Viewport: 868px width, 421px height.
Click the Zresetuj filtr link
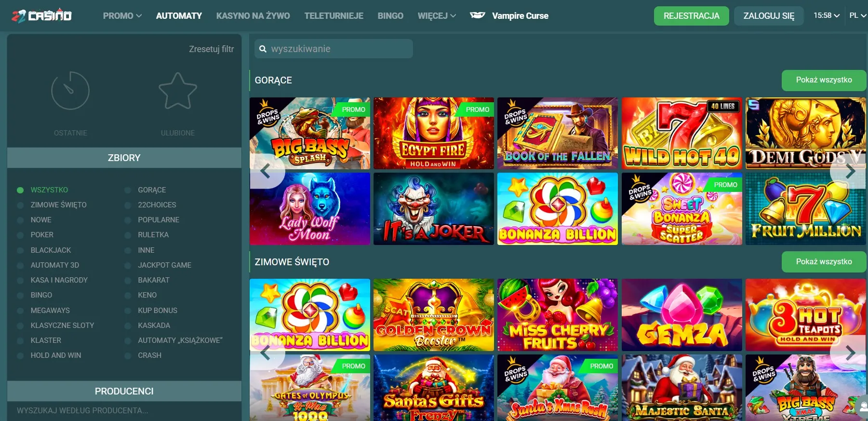click(x=211, y=49)
